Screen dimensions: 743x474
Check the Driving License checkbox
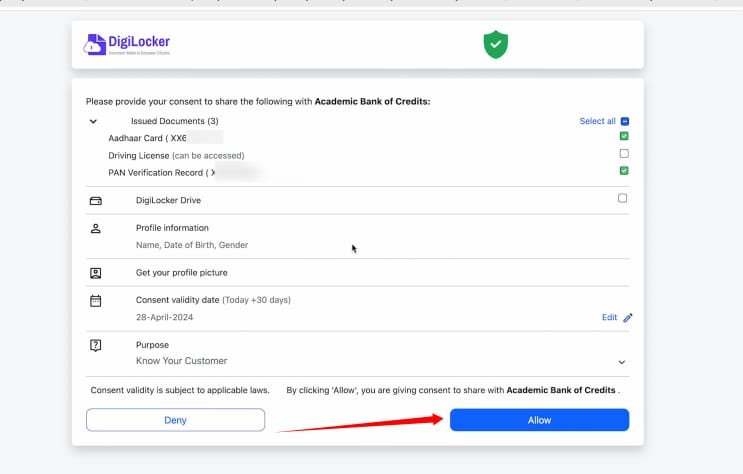(x=624, y=154)
